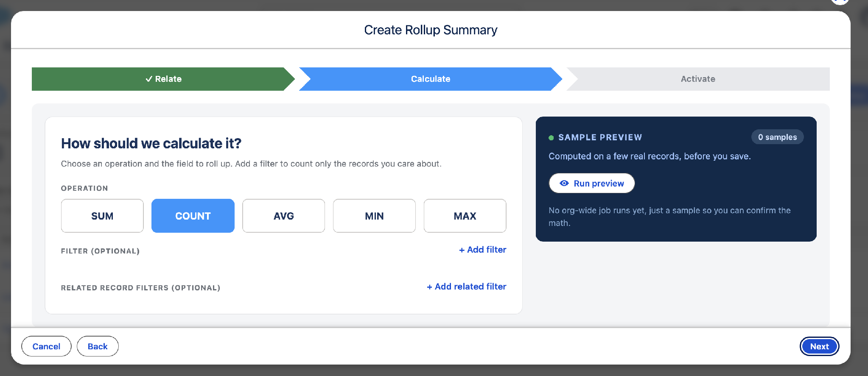Viewport: 868px width, 376px height.
Task: Pick the MIN operation
Action: (374, 216)
